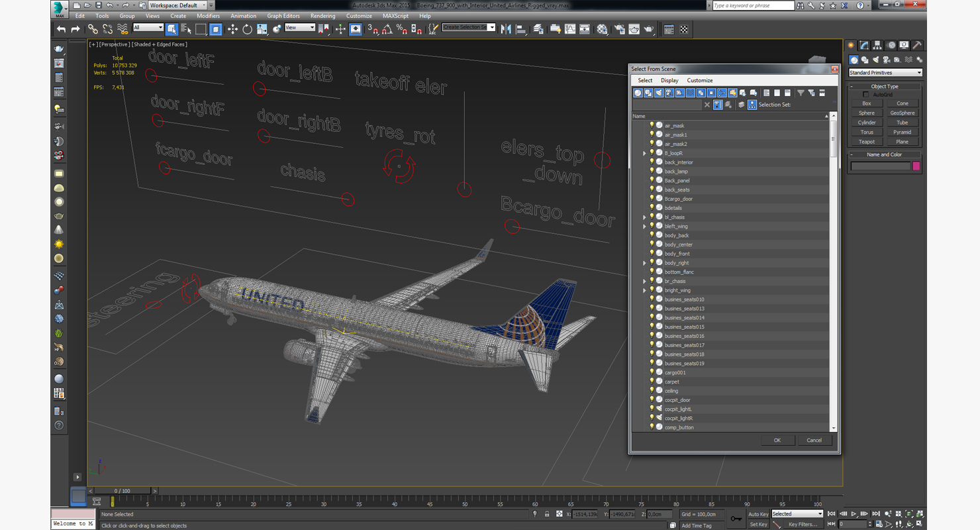Click Display None icon in Select From Scene
Viewport: 980px width, 530px height.
(777, 93)
